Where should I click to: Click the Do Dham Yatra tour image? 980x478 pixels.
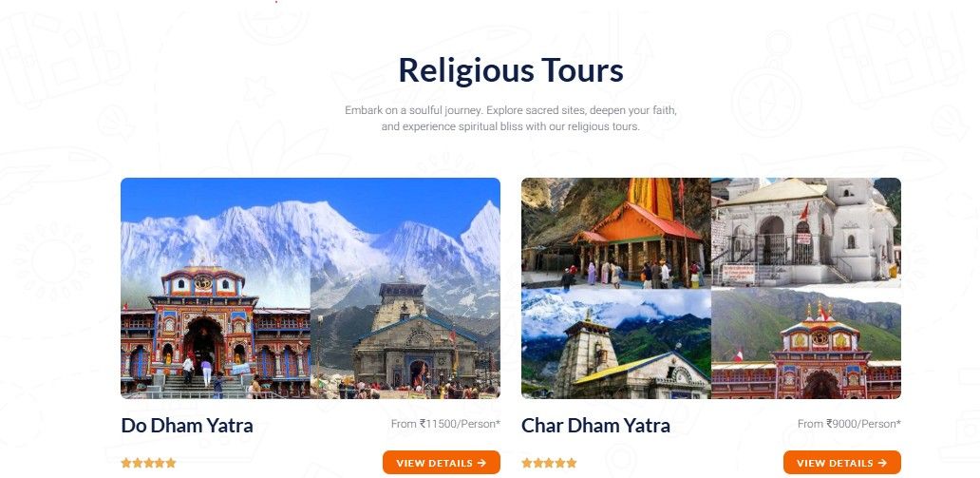(311, 288)
